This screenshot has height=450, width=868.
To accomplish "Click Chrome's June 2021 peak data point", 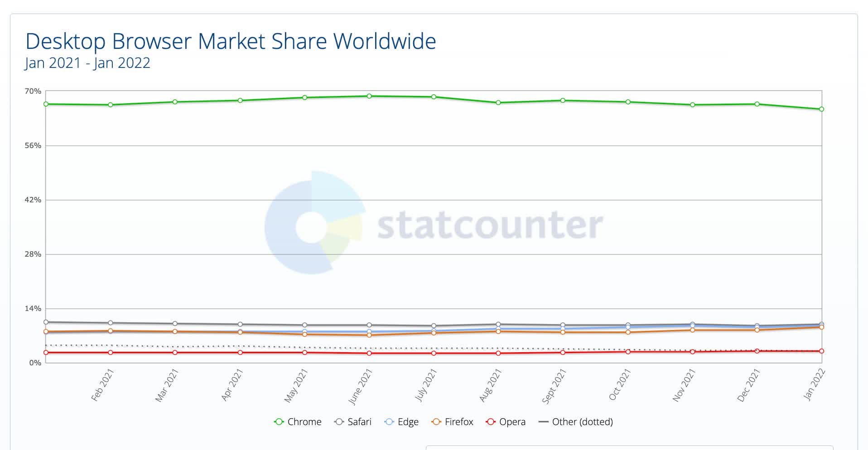I will [x=369, y=96].
